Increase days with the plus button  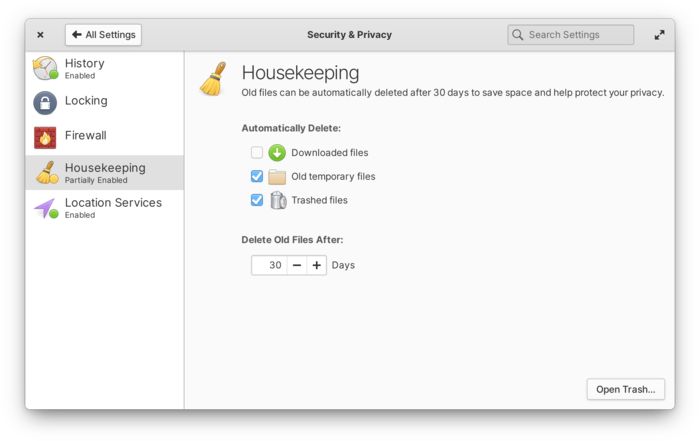click(317, 265)
